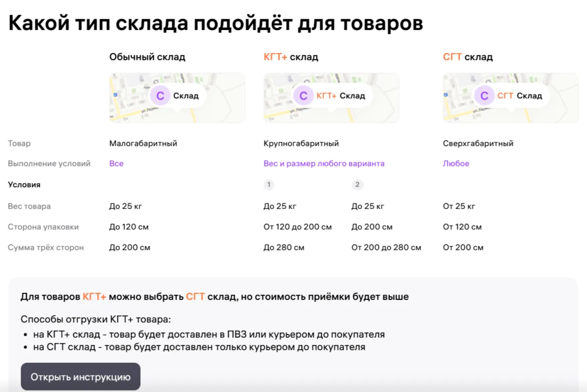Click the page title "Какой тип склада подойдёт для товаров"
The height and width of the screenshot is (392, 587).
click(x=216, y=23)
